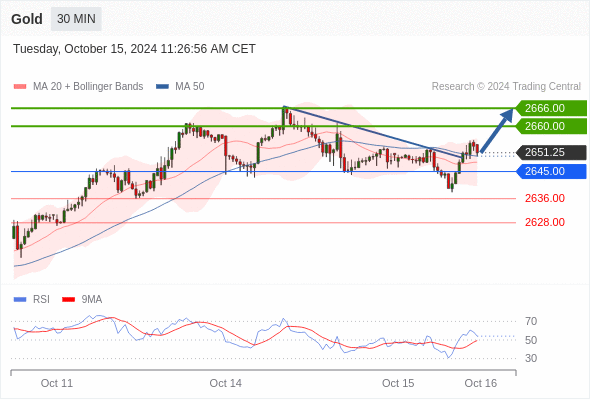Click the MA 50 blue legend swatch
The width and height of the screenshot is (590, 400).
tap(162, 87)
